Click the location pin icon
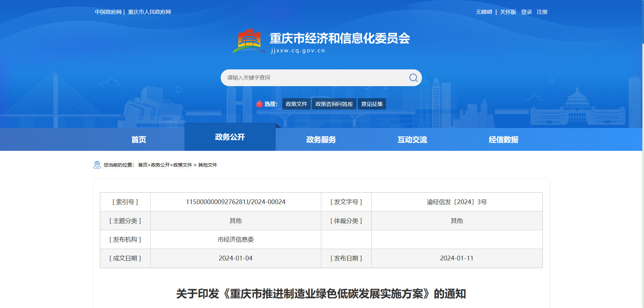 point(97,165)
